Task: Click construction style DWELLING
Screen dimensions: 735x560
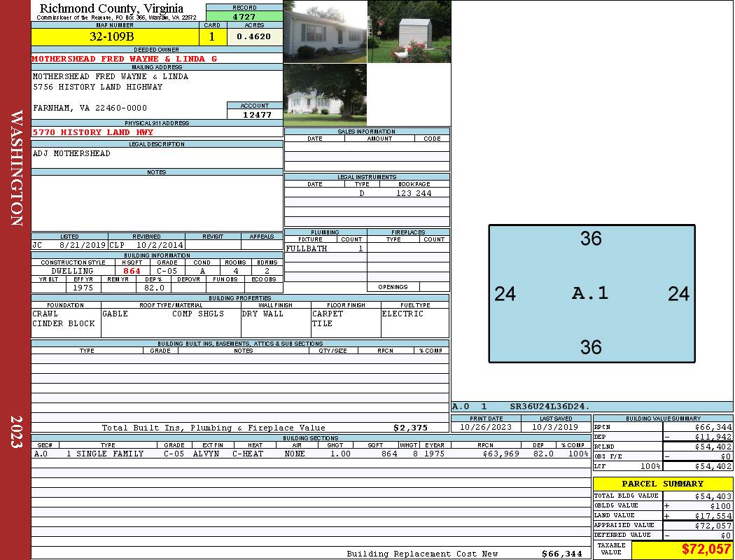Action: [x=73, y=271]
